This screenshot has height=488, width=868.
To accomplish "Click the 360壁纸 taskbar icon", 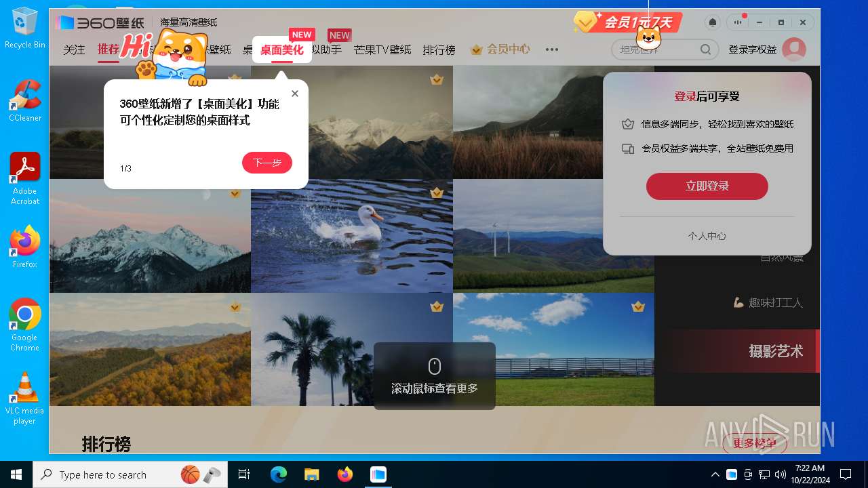I will 378,474.
